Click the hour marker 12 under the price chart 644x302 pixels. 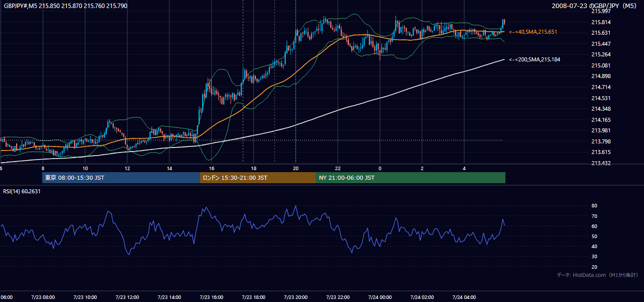point(127,169)
